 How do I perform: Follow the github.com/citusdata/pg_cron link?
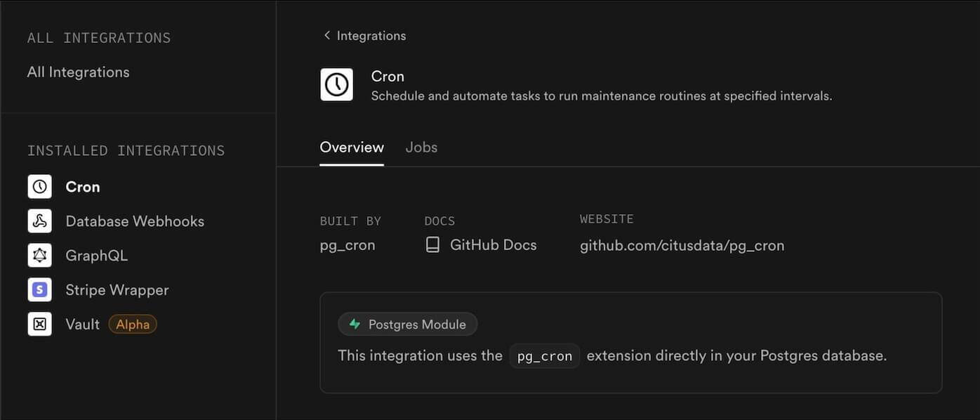[x=682, y=245]
